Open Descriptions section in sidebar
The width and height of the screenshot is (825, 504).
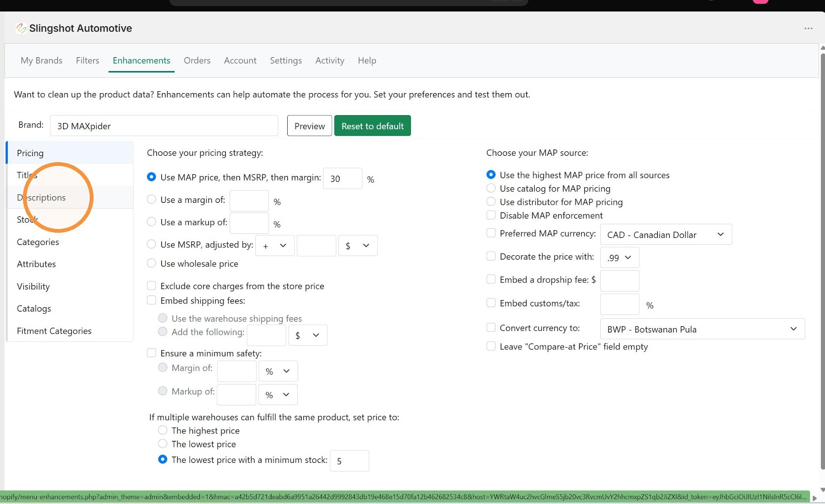pos(70,197)
